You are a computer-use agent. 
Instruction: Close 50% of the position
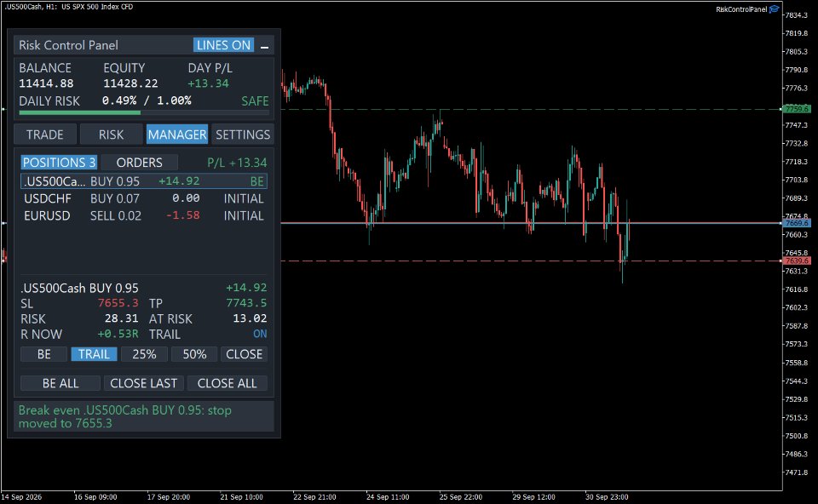(194, 354)
